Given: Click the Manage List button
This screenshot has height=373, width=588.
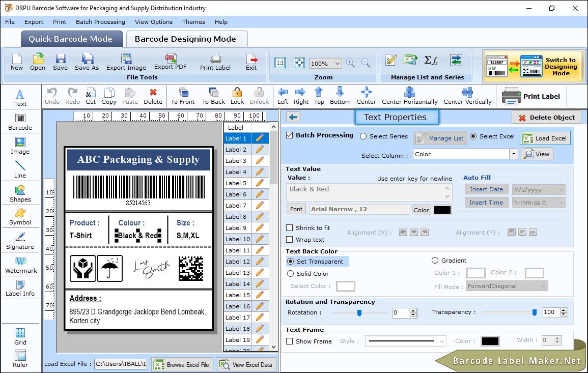Looking at the screenshot, I should pos(440,138).
